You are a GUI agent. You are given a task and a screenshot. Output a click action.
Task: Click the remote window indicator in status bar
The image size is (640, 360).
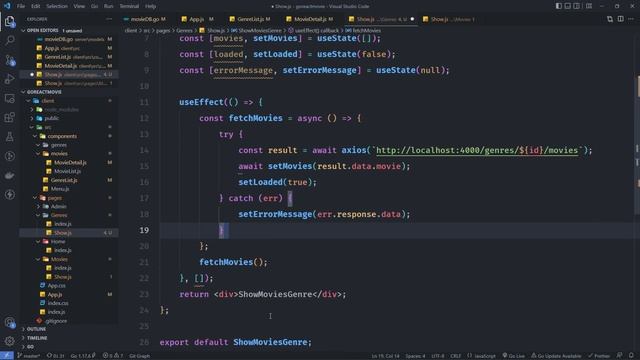pos(7,356)
